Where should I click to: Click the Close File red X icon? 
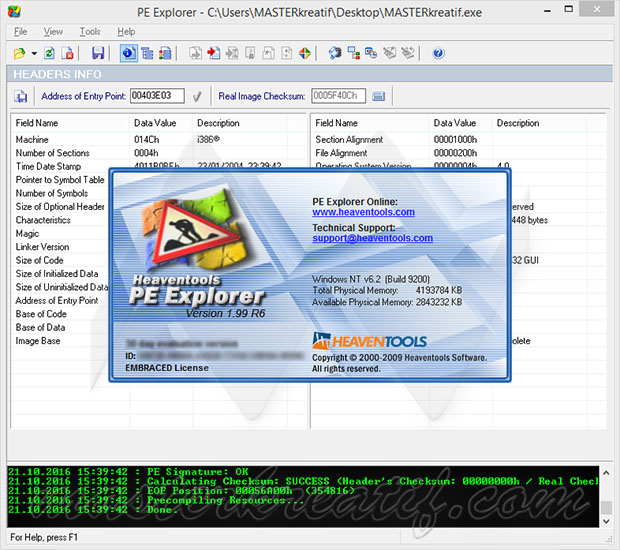pyautogui.click(x=68, y=53)
